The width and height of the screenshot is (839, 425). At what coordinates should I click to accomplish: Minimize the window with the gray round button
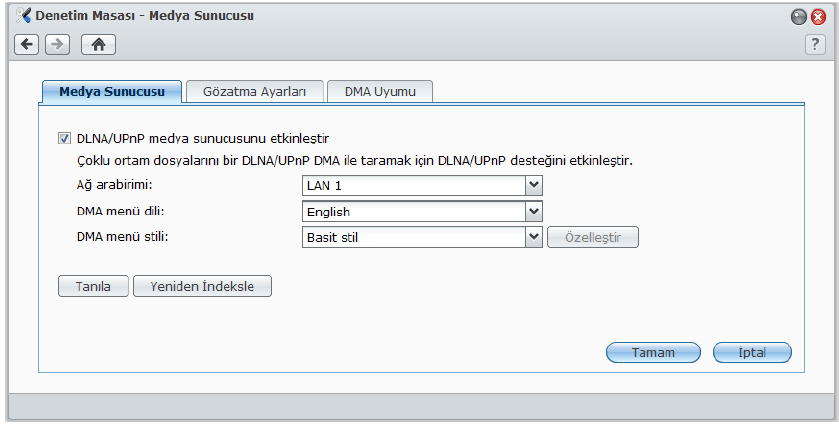[x=799, y=17]
